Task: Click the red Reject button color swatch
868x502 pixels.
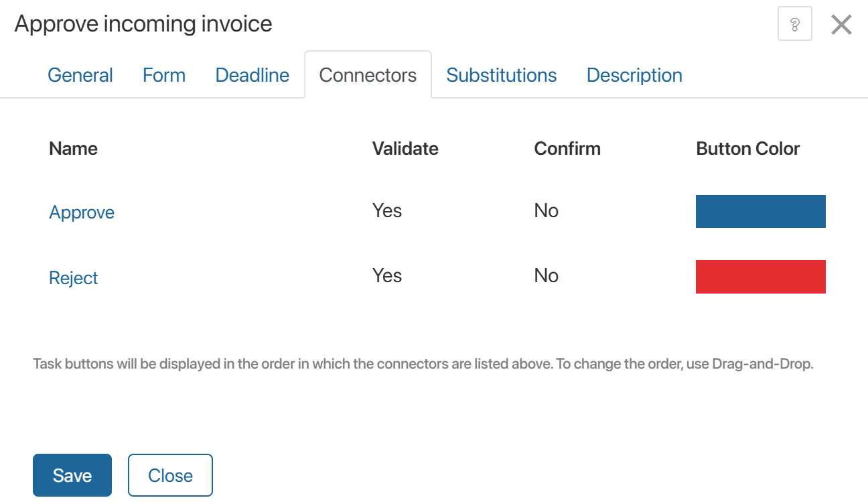Action: tap(760, 277)
